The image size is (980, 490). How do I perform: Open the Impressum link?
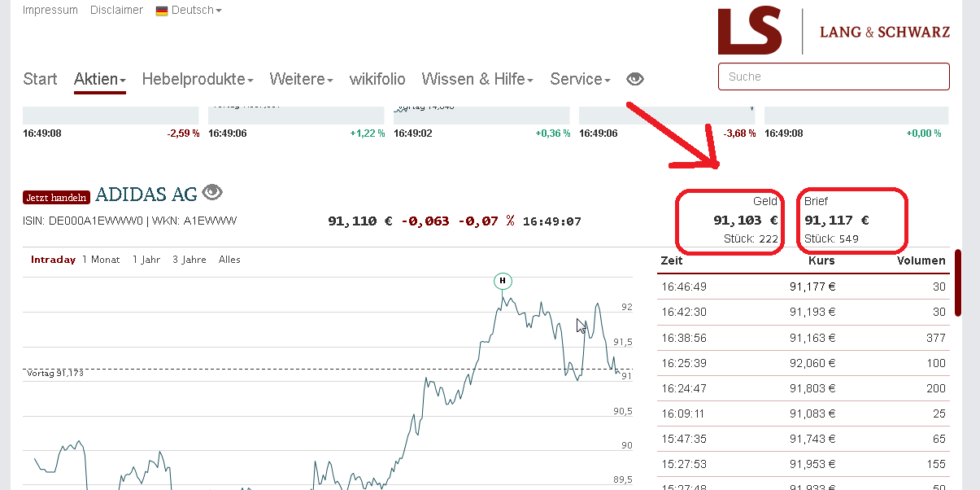point(50,10)
